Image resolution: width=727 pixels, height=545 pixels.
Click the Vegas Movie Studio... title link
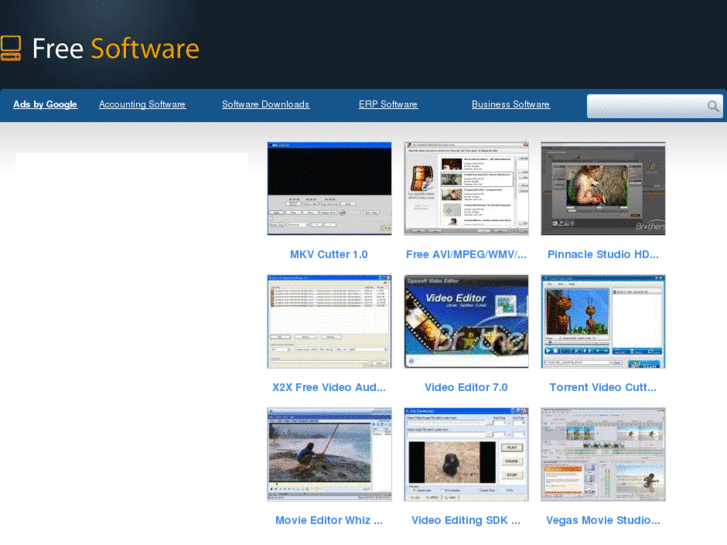tap(603, 520)
